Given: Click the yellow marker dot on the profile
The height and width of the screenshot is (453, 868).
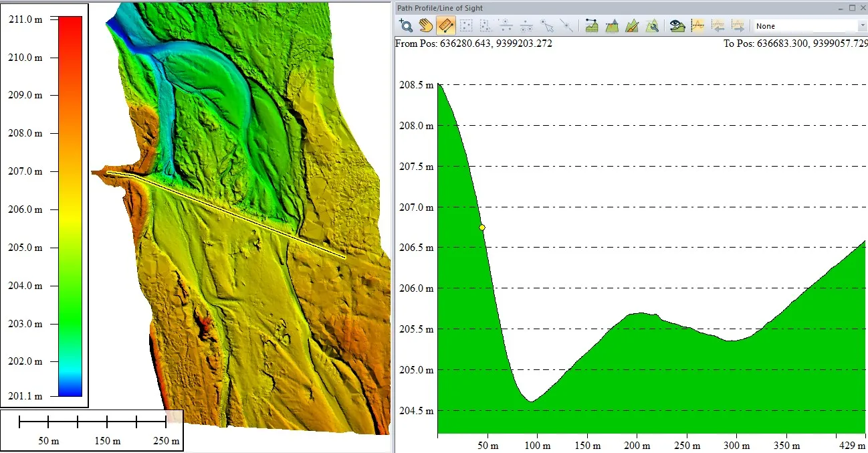Looking at the screenshot, I should click(x=482, y=228).
